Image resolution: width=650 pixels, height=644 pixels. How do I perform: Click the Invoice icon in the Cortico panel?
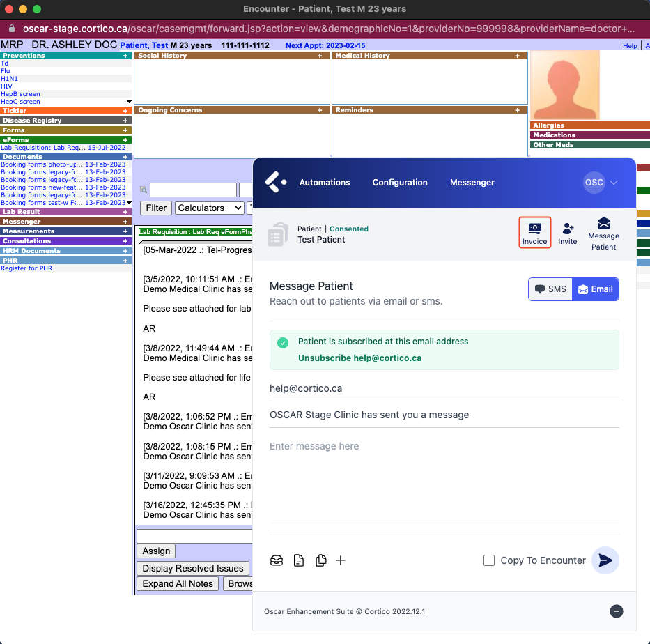click(x=534, y=233)
